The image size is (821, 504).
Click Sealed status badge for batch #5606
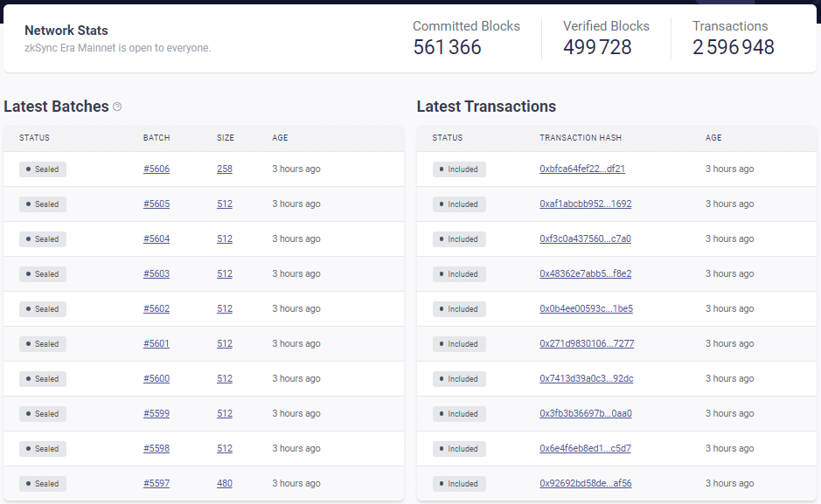point(43,169)
